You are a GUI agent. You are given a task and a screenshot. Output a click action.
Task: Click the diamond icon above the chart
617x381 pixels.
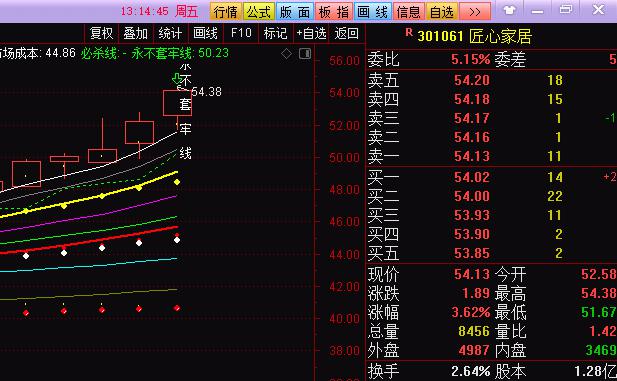(x=286, y=54)
